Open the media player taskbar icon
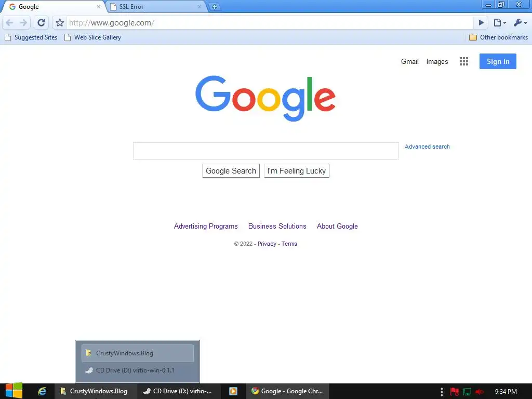The height and width of the screenshot is (399, 532). click(x=233, y=391)
